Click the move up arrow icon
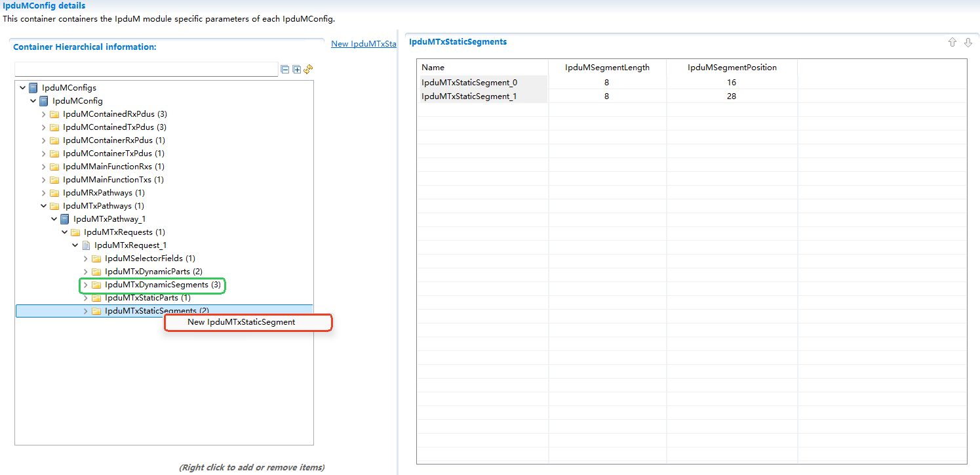The image size is (980, 475). pyautogui.click(x=952, y=43)
